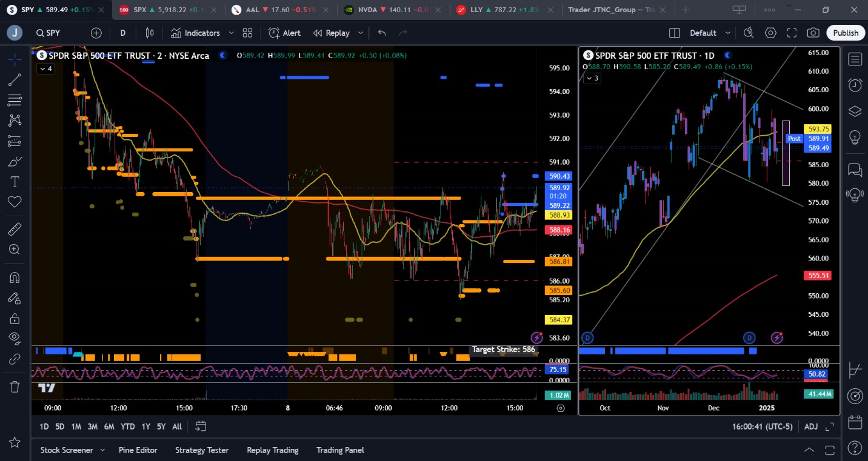Select the trend line drawing tool

[x=15, y=79]
